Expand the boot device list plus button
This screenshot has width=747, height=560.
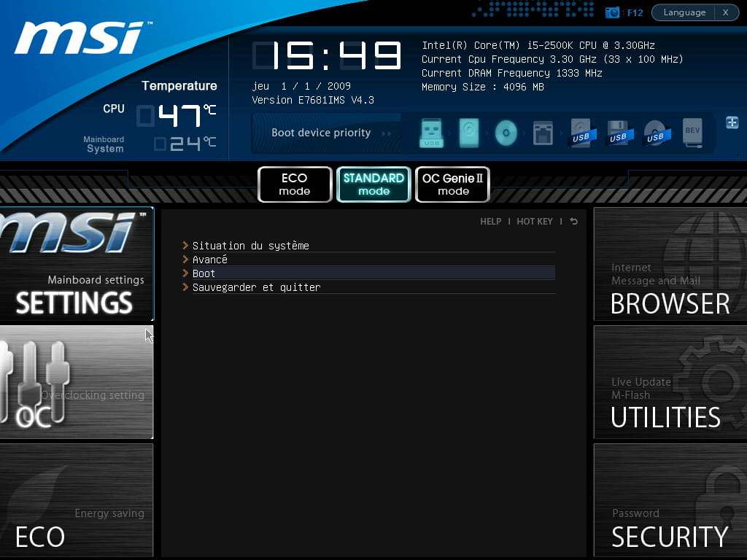[732, 122]
